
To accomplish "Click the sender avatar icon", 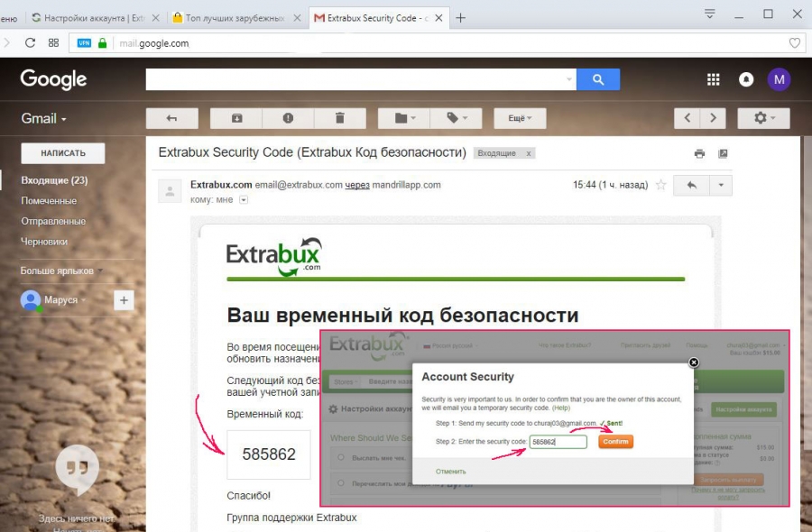I will 170,191.
